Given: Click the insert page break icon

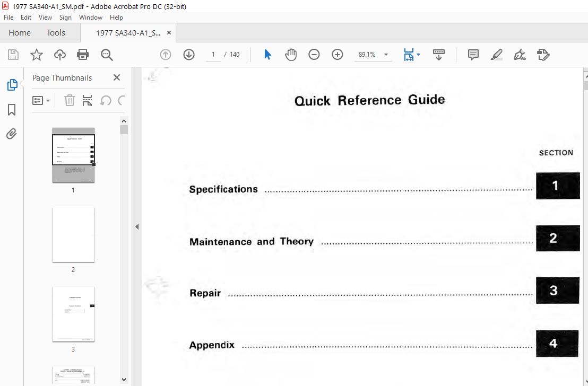Looking at the screenshot, I should click(87, 100).
